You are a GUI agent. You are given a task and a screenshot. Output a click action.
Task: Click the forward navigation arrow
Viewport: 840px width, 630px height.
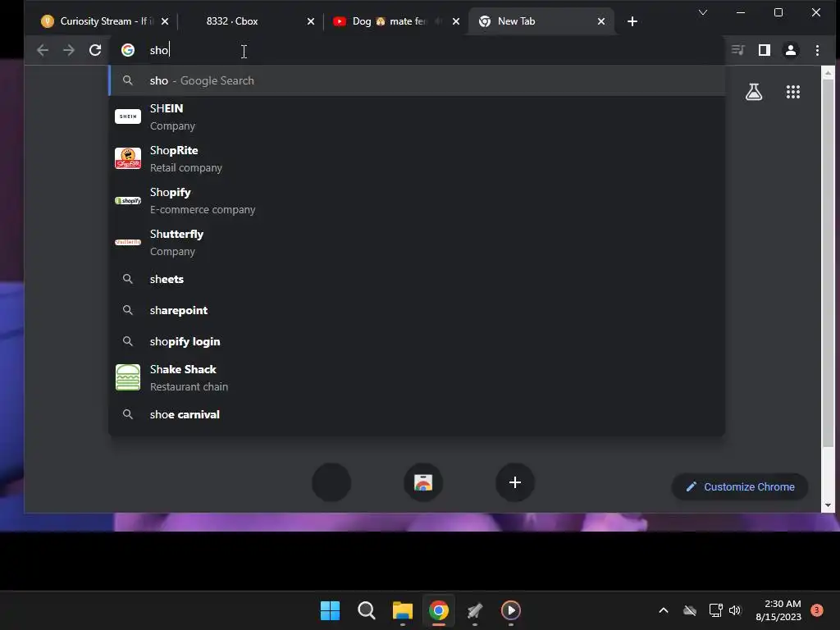click(x=69, y=50)
